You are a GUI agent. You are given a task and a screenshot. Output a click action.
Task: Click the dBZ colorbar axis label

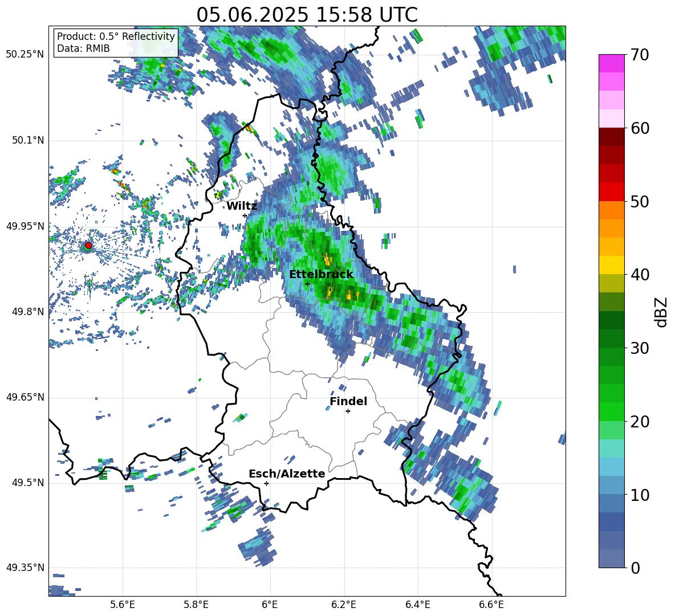(x=661, y=312)
